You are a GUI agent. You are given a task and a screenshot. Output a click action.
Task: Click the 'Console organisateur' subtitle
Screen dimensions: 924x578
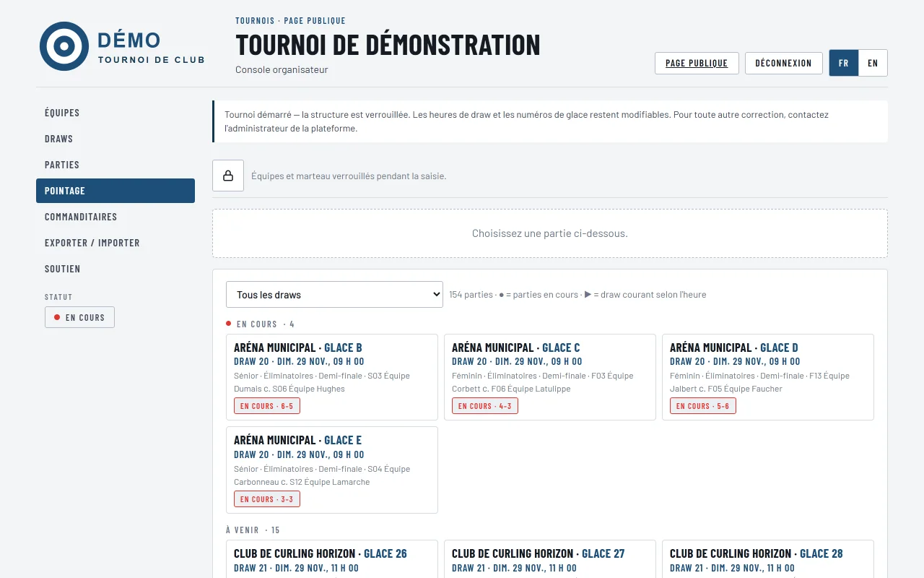[282, 70]
